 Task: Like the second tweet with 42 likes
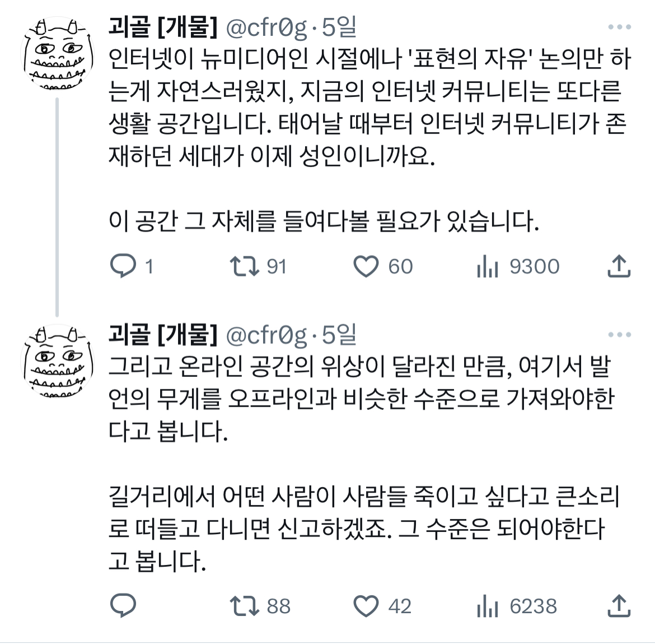pos(366,606)
